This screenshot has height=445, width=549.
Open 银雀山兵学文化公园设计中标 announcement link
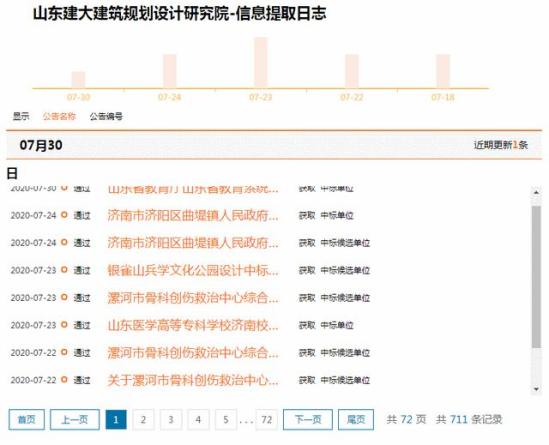point(193,270)
